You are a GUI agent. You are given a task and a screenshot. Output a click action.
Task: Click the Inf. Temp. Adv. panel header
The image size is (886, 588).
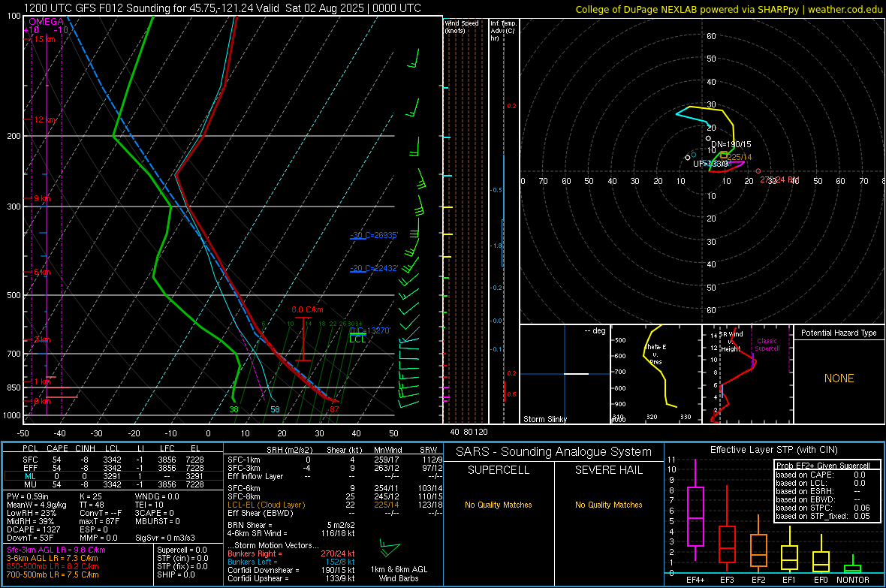[504, 31]
